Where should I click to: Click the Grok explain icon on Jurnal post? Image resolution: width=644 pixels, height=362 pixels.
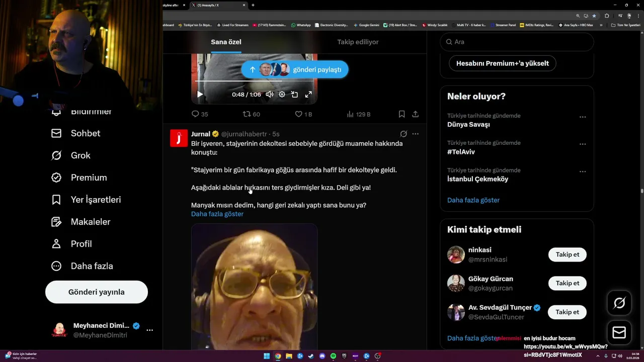[404, 134]
